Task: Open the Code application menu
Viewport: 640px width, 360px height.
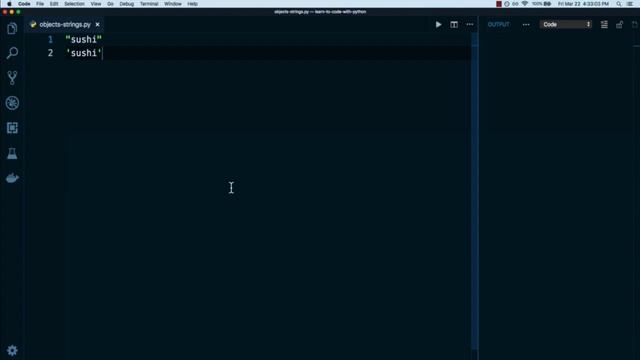Action: point(24,4)
